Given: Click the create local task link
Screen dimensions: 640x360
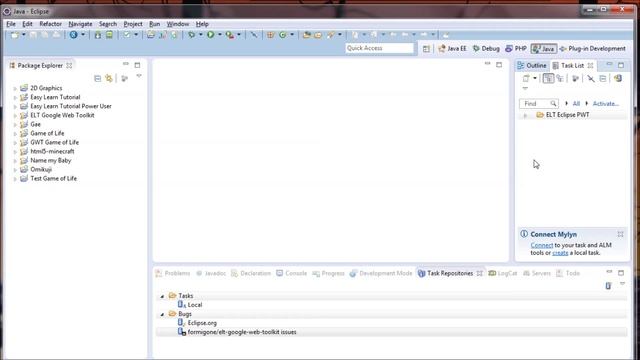Looking at the screenshot, I should [560, 253].
